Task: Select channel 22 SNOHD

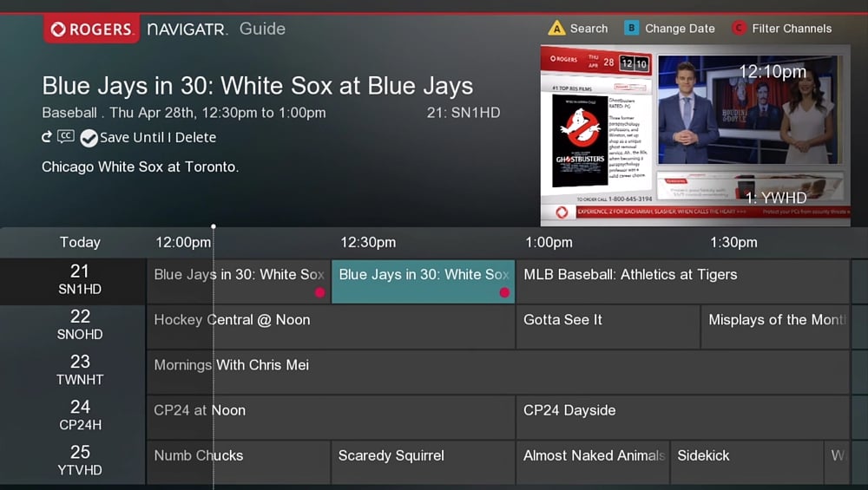Action: 74,326
